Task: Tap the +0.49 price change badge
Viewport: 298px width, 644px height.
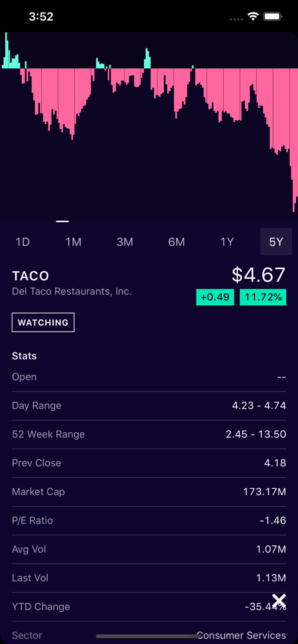Action: (x=215, y=298)
